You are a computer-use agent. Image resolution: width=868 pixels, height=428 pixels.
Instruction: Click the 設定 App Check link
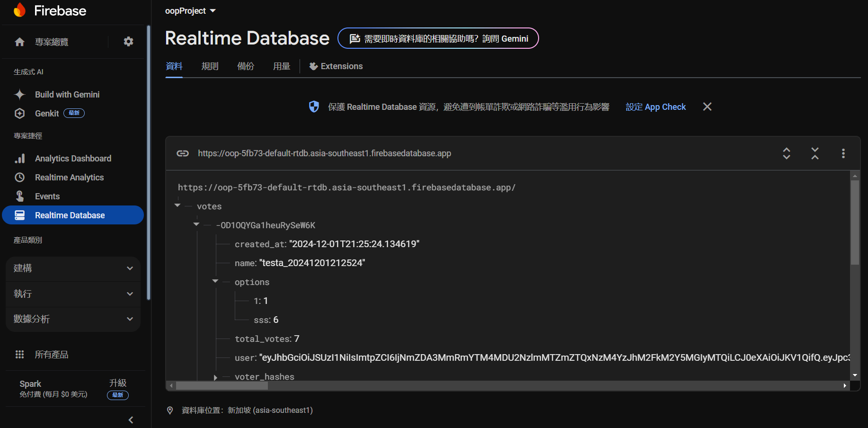tap(655, 107)
